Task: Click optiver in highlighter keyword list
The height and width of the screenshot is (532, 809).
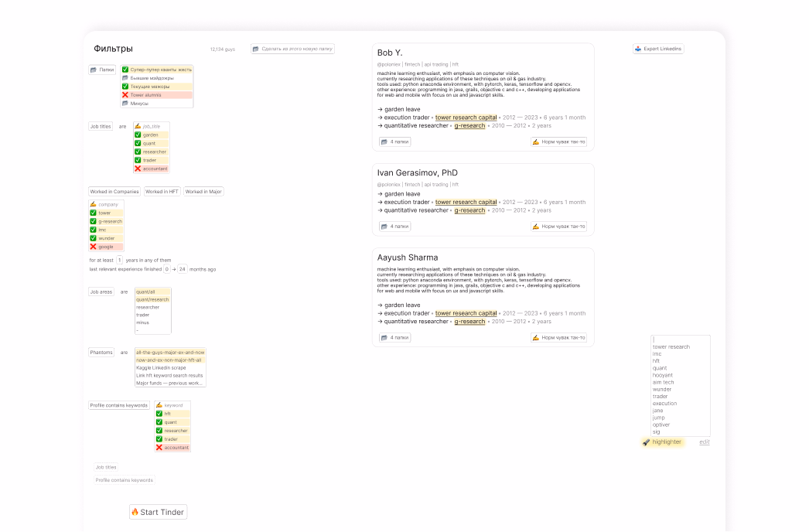Action: 661,425
